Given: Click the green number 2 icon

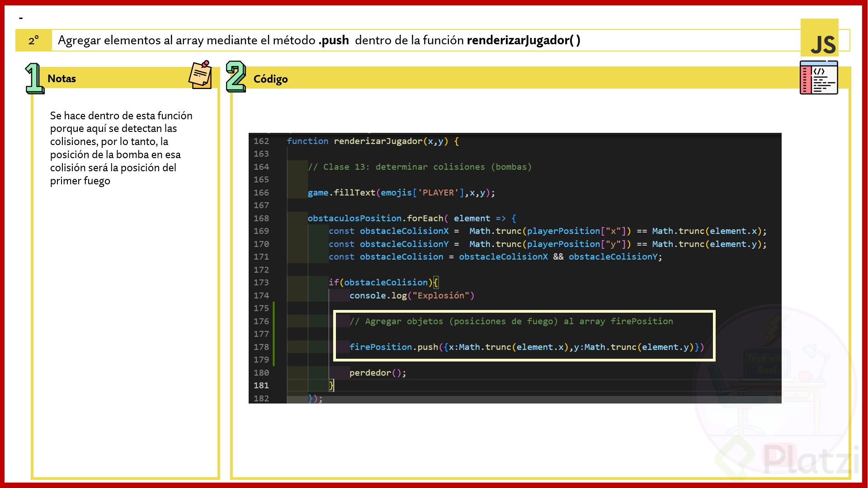Looking at the screenshot, I should [236, 76].
